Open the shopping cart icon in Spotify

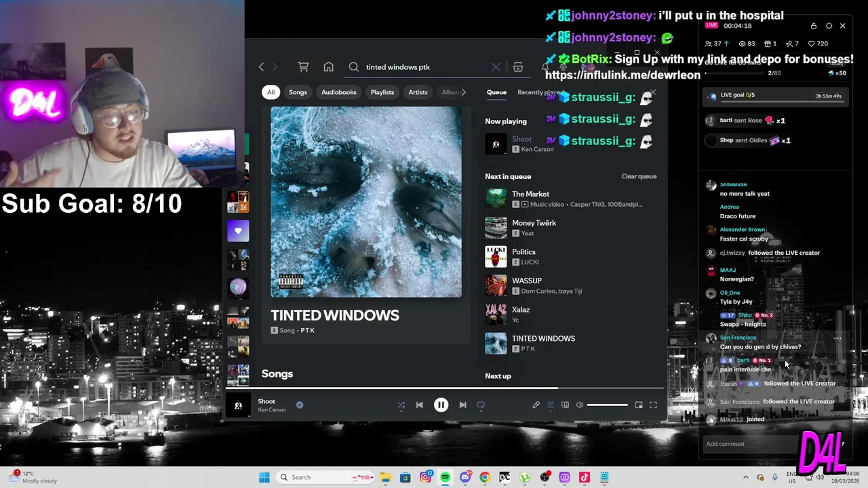[x=303, y=66]
